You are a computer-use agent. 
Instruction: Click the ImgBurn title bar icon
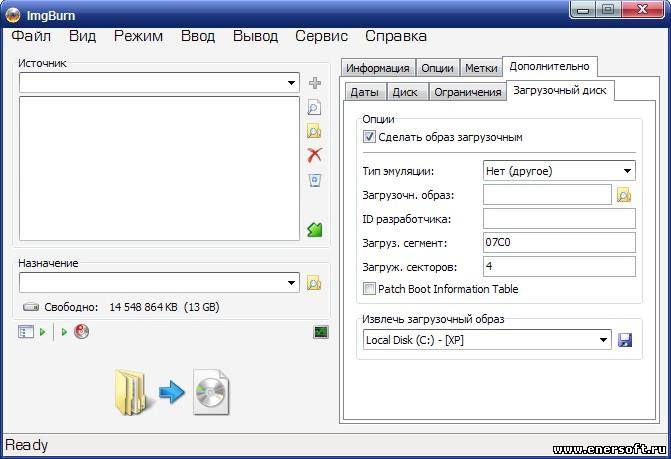pyautogui.click(x=12, y=15)
